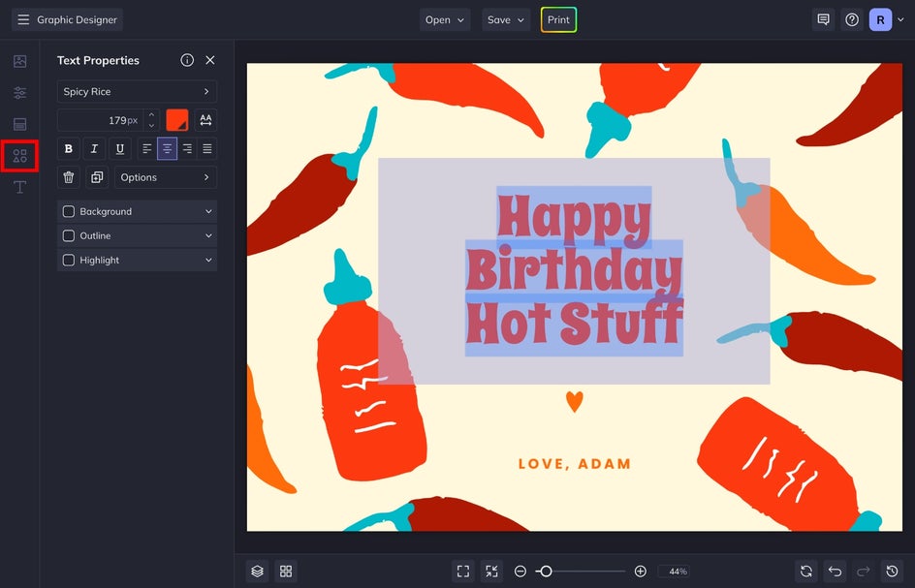
Task: Click the Undo arrow icon
Action: 836,572
